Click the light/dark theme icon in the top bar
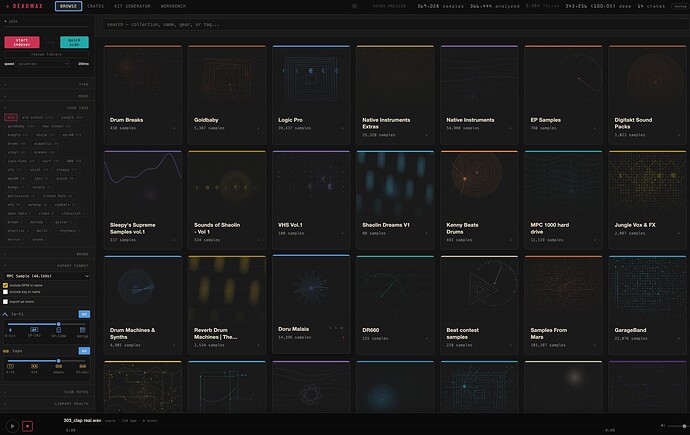 coord(354,6)
